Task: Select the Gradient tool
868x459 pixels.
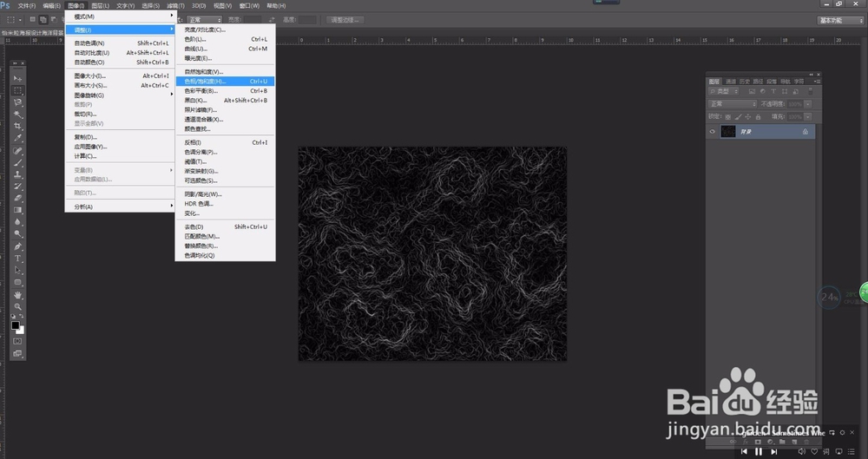Action: pyautogui.click(x=17, y=210)
